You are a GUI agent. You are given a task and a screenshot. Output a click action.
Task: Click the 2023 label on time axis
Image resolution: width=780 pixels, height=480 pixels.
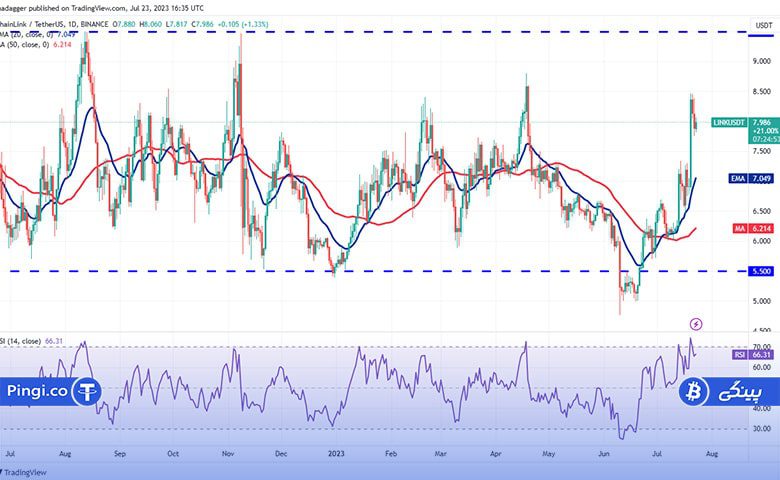click(336, 454)
